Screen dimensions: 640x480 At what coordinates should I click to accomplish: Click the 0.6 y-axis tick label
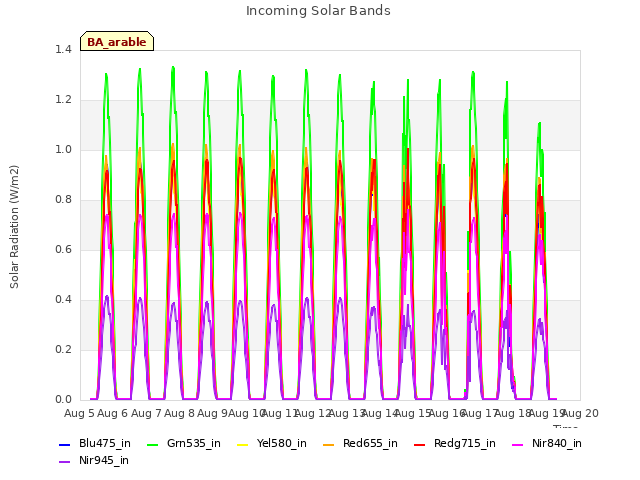point(63,250)
